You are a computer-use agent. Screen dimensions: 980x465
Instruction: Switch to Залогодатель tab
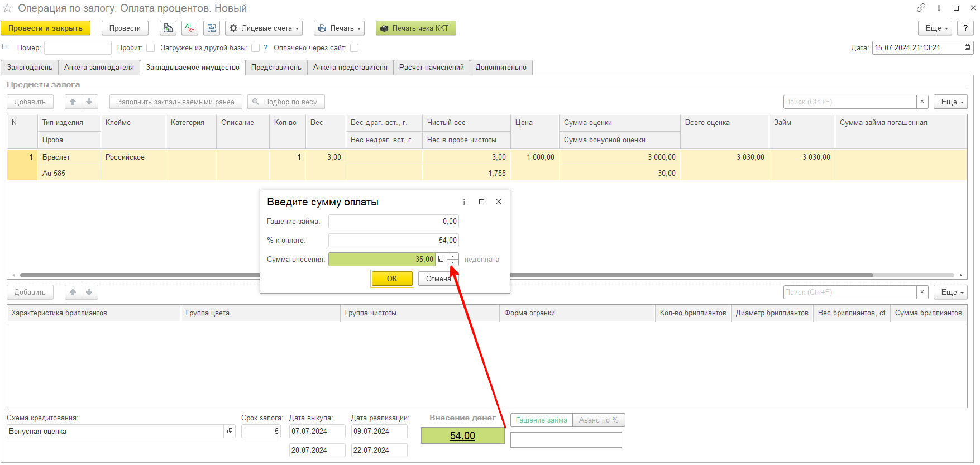click(x=30, y=68)
